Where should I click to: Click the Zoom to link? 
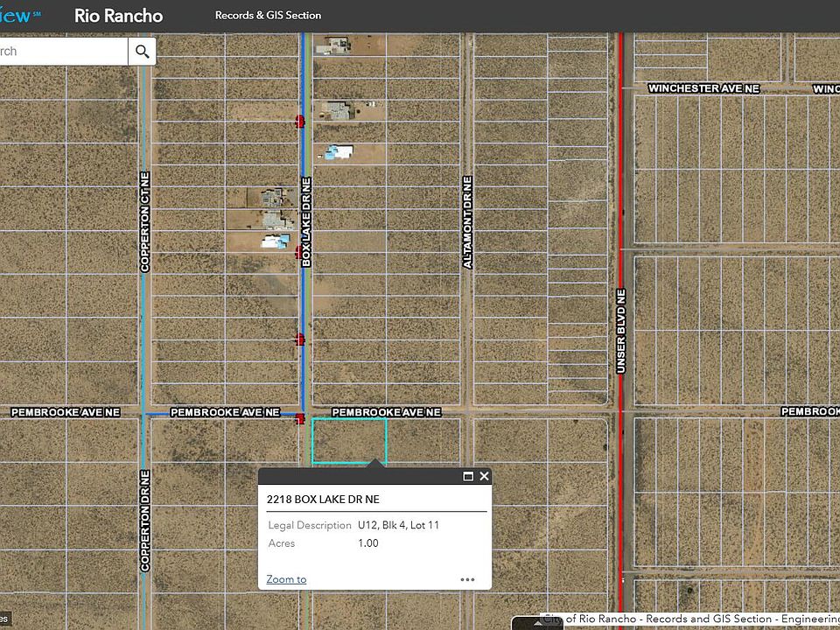286,579
